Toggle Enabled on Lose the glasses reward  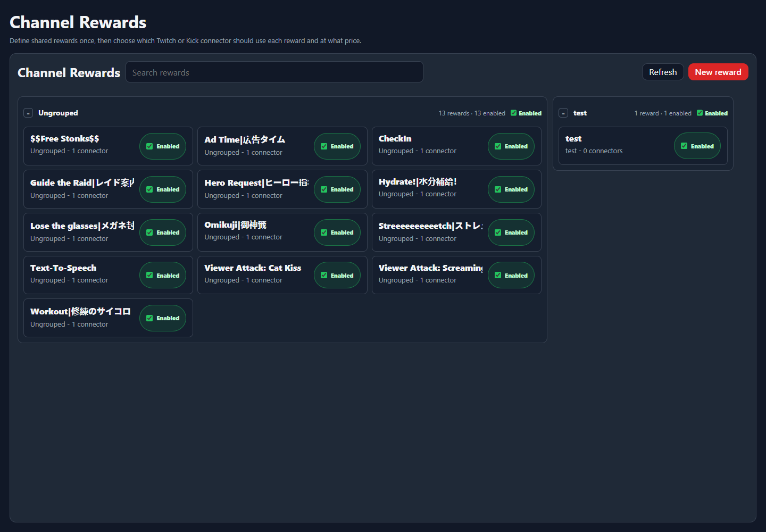point(163,232)
